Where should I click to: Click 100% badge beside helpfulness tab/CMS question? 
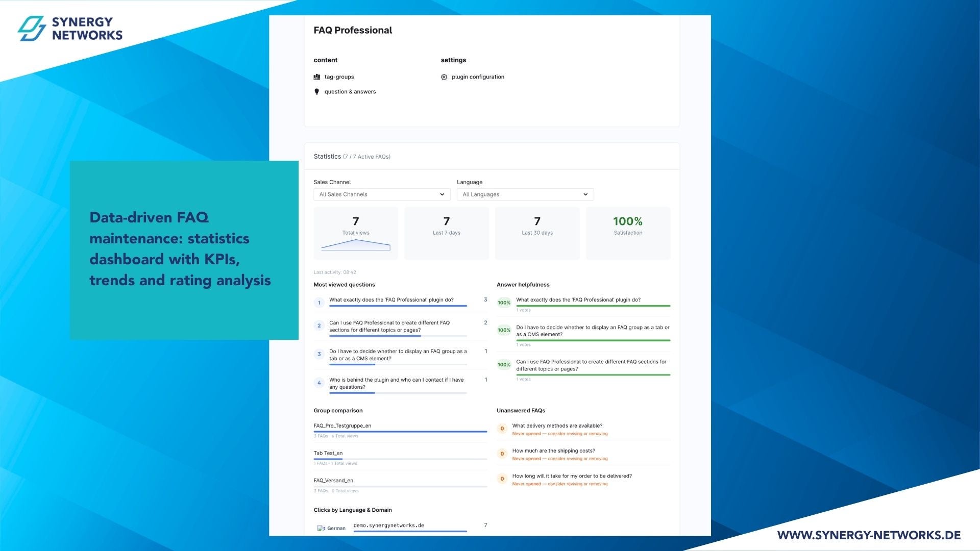504,330
